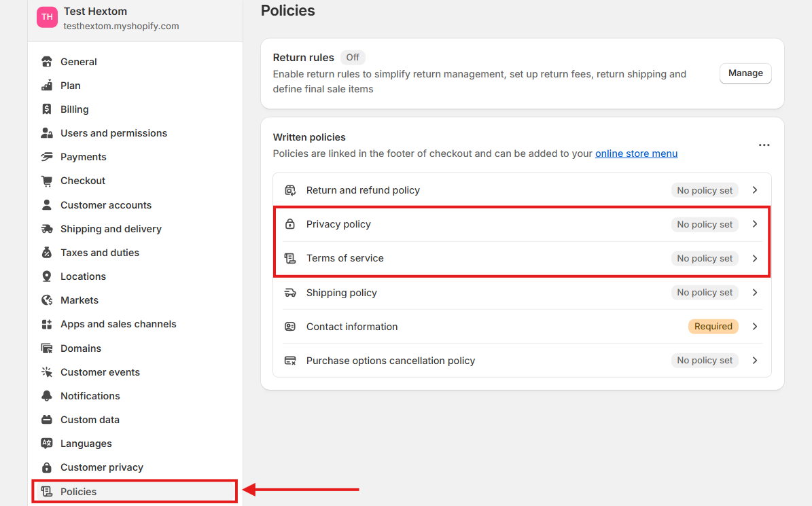Open Written policies three-dot menu
Image resolution: width=812 pixels, height=506 pixels.
[764, 145]
